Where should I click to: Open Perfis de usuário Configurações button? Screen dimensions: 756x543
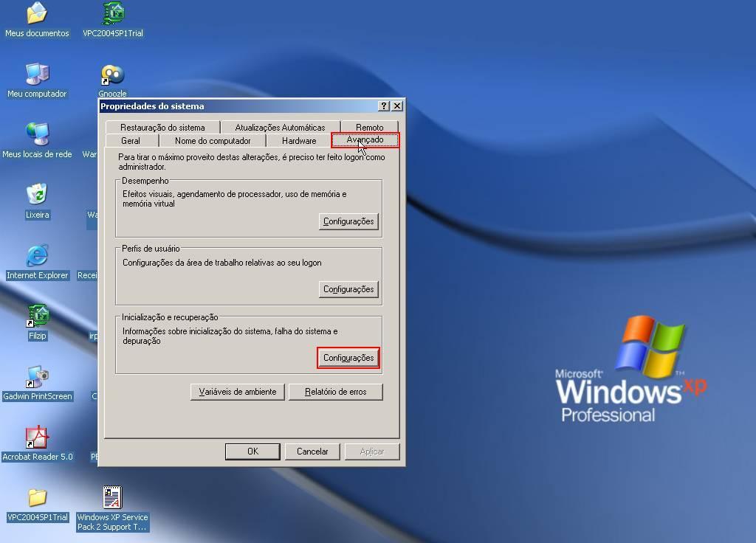(x=348, y=289)
